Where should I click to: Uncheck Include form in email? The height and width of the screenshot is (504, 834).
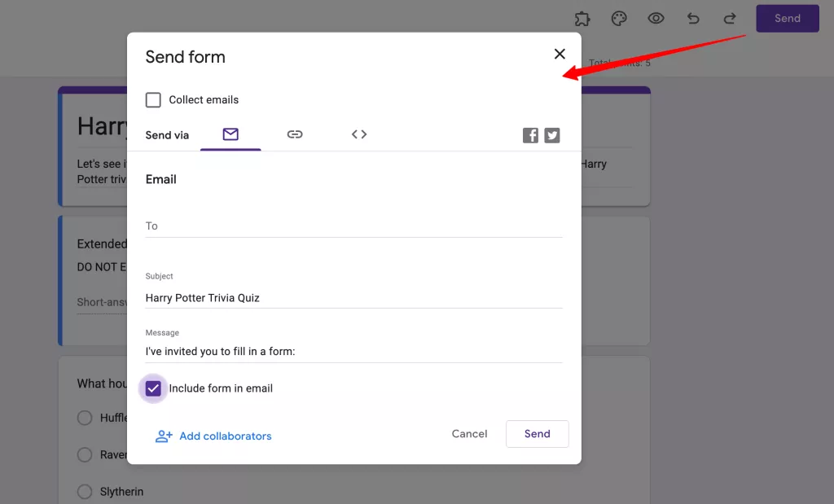153,388
